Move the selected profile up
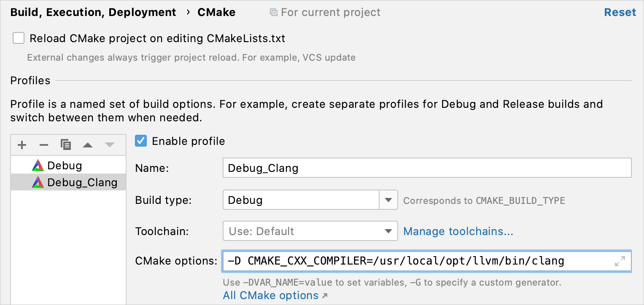Image resolution: width=644 pixels, height=305 pixels. click(87, 145)
